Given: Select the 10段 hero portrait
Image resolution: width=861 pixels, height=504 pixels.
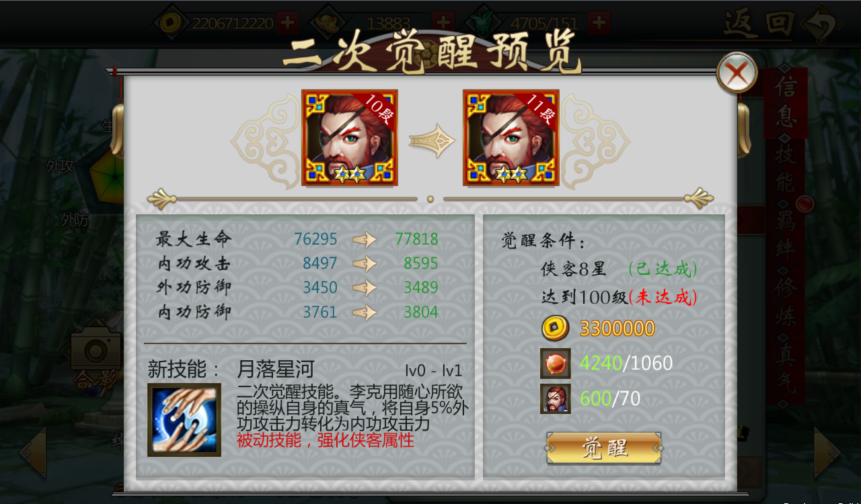Looking at the screenshot, I should pyautogui.click(x=350, y=138).
